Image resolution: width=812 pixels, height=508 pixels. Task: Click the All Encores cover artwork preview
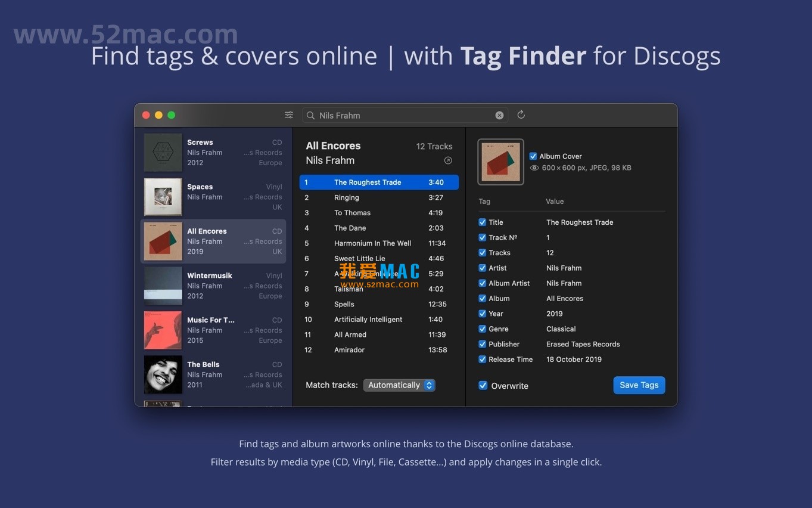[x=500, y=162]
